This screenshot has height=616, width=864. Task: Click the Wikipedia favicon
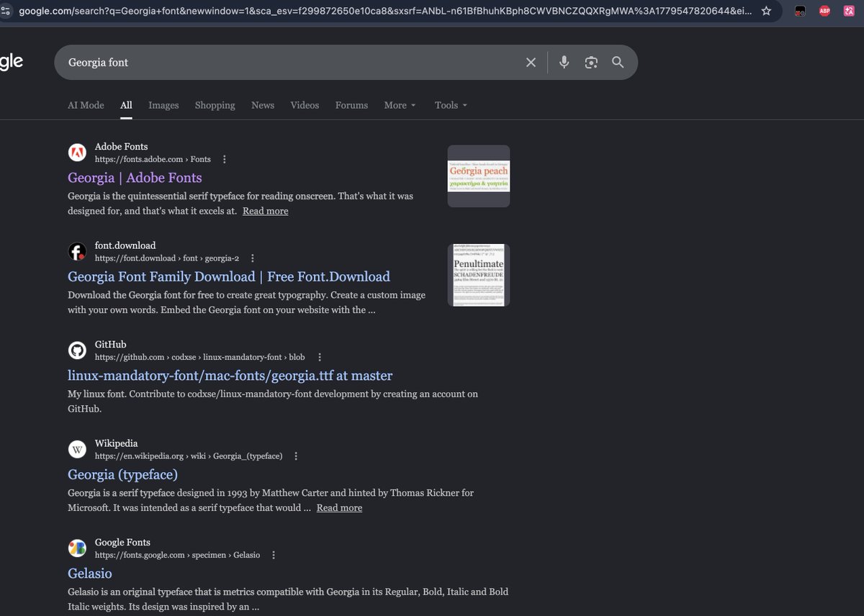point(77,449)
